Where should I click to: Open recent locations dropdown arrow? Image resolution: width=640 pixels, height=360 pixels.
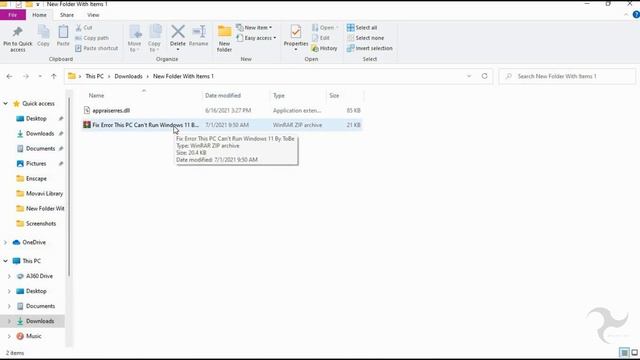[x=40, y=76]
